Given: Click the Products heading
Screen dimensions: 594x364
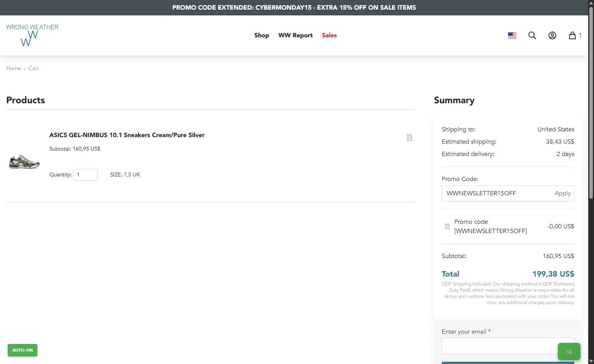Looking at the screenshot, I should [x=25, y=100].
